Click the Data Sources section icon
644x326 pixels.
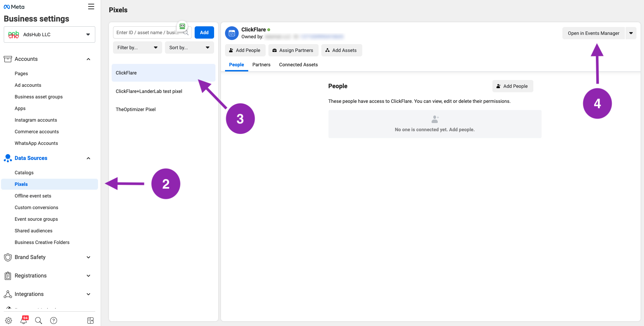[8, 158]
